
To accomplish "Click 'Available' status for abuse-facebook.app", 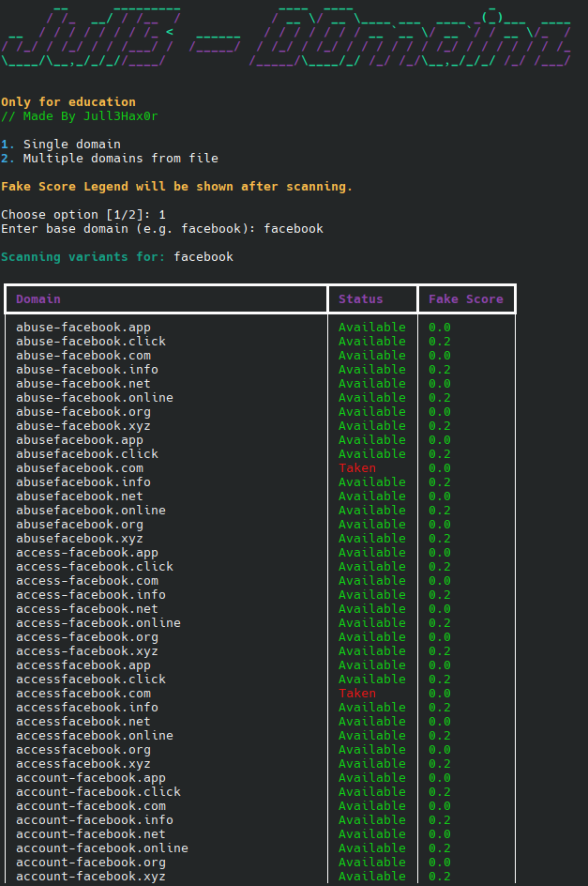I will [372, 328].
